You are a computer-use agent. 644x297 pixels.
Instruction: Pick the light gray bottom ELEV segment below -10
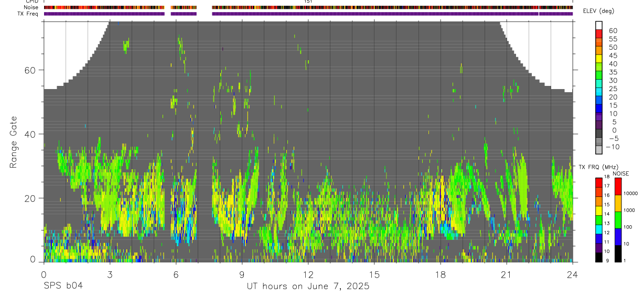599,151
